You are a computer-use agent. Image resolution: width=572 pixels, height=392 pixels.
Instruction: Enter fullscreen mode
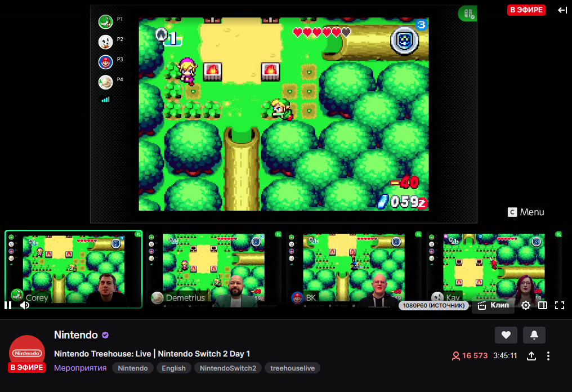coord(560,305)
